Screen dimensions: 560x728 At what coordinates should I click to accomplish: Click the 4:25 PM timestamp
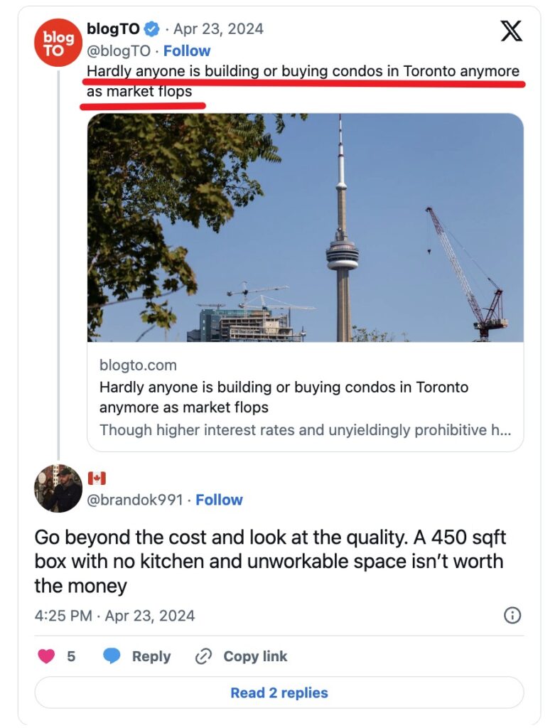[x=63, y=616]
